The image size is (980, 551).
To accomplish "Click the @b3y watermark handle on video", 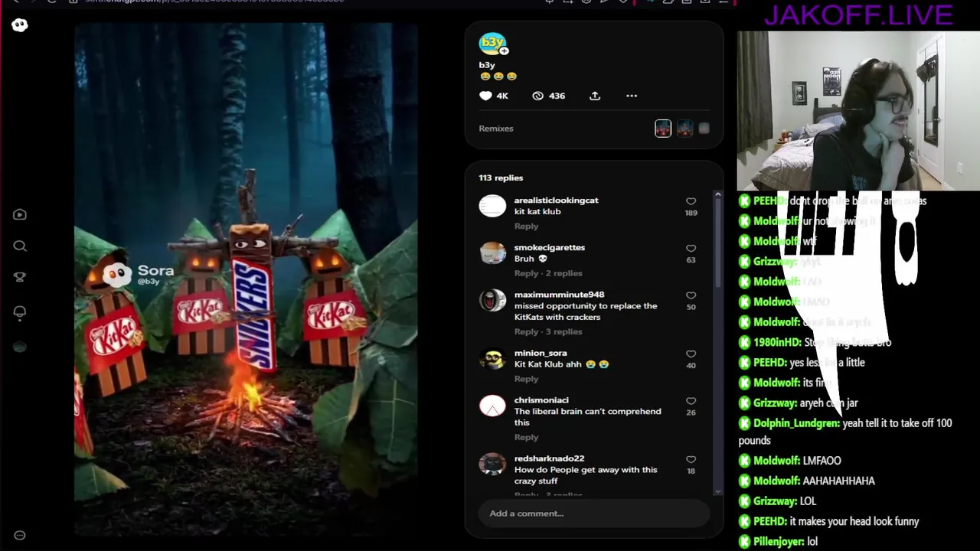I will pyautogui.click(x=149, y=282).
